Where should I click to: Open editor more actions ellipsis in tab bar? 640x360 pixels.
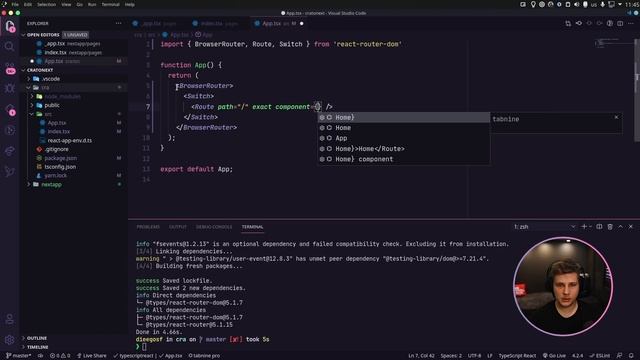(631, 23)
